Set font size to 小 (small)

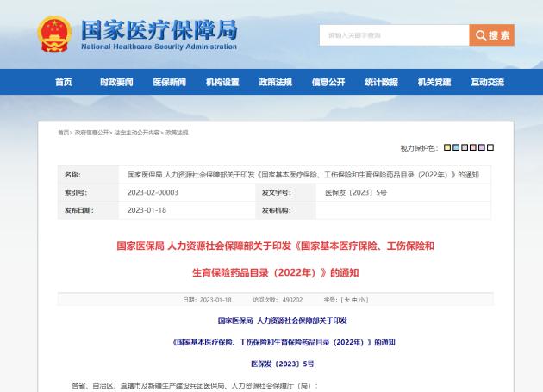[362, 300]
